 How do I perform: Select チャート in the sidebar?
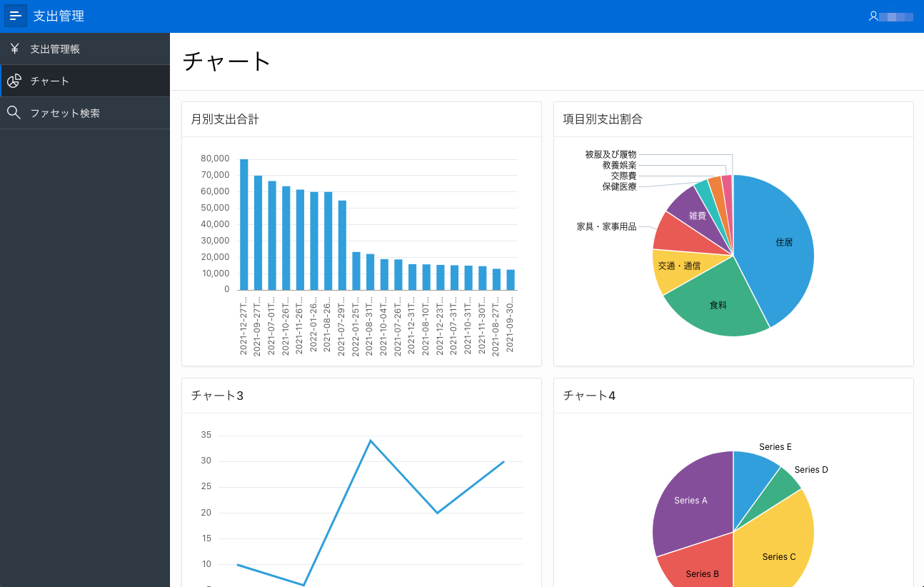tap(85, 81)
